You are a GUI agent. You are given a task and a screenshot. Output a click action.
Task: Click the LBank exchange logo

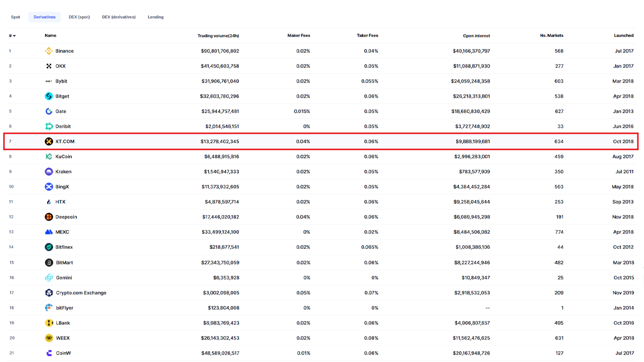click(x=49, y=323)
